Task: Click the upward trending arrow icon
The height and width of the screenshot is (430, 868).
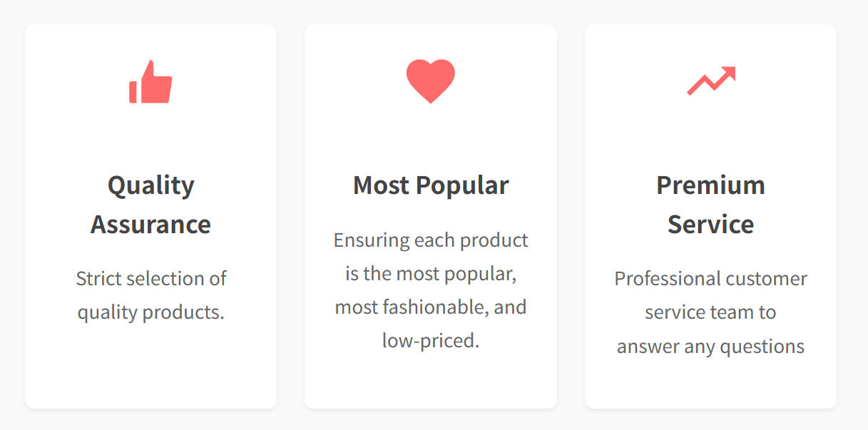Action: (x=711, y=81)
